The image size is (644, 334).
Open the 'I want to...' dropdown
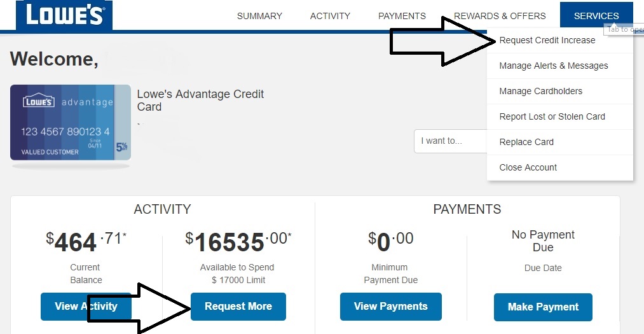click(451, 141)
